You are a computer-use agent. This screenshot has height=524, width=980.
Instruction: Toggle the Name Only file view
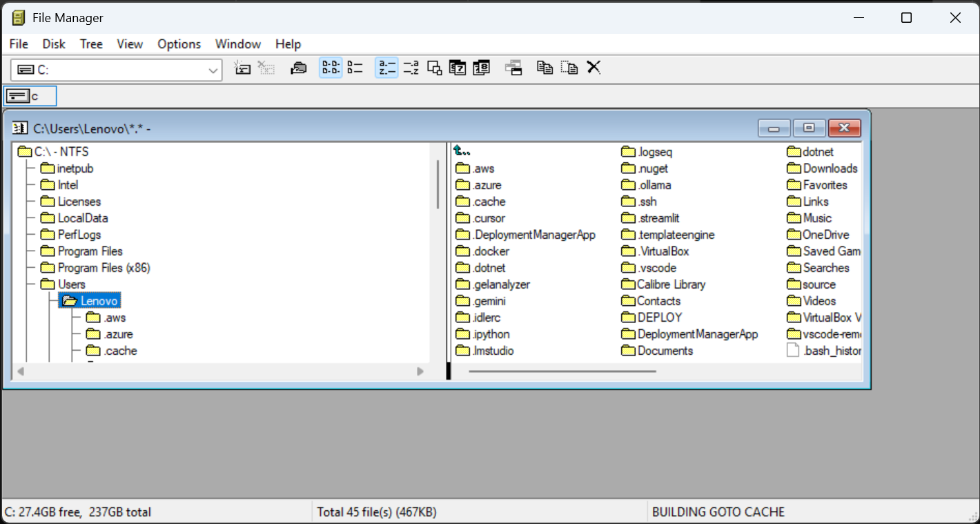pos(354,67)
